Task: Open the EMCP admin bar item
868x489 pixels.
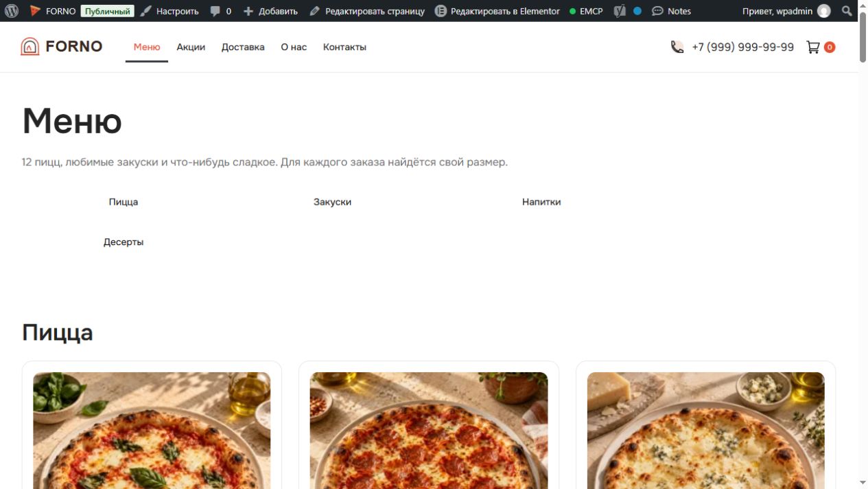Action: (586, 11)
